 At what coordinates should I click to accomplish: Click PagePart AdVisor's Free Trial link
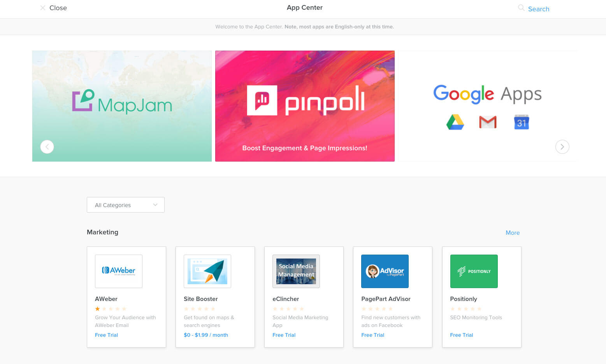373,335
